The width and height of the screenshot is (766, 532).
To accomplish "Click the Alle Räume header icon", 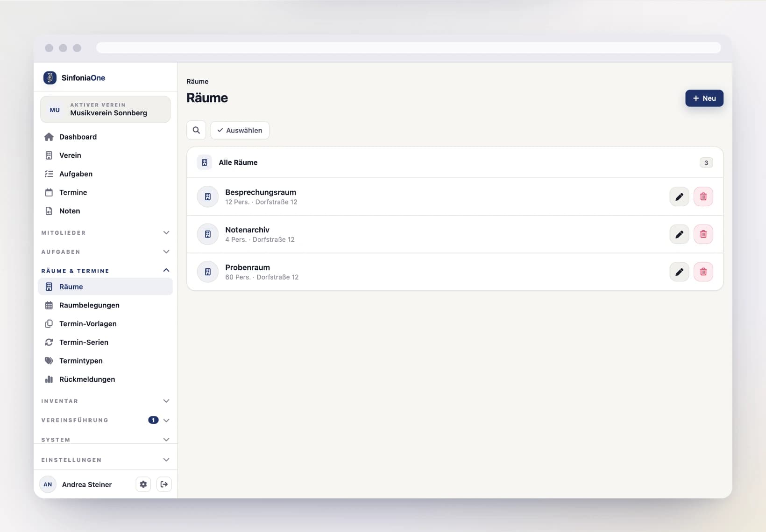I will tap(205, 162).
